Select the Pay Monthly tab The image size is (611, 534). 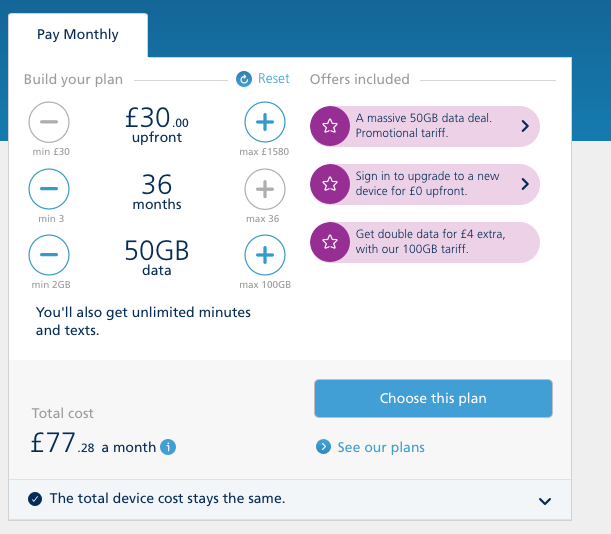(78, 35)
